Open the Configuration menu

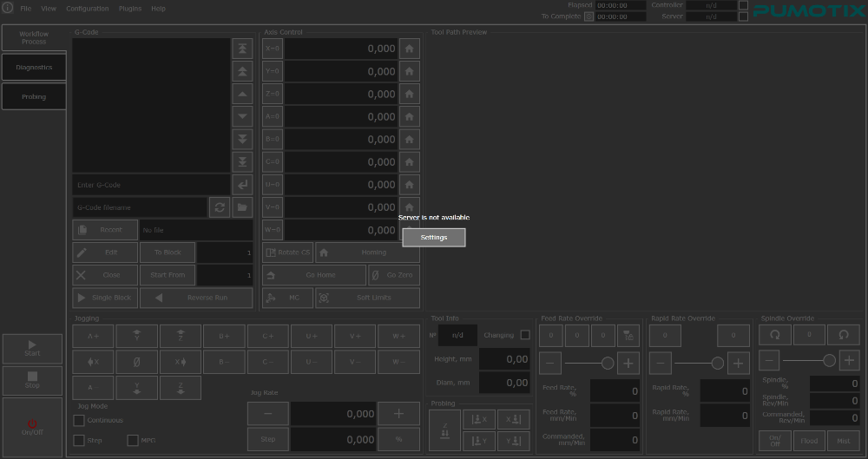[88, 9]
